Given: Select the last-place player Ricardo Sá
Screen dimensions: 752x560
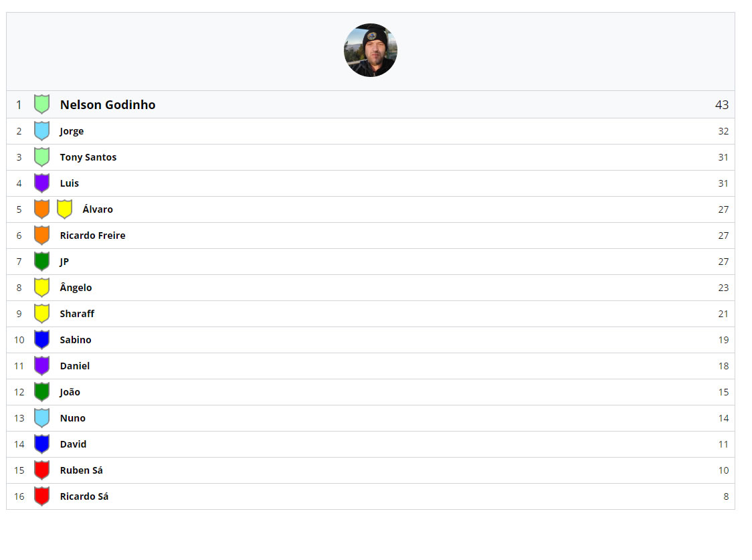Looking at the screenshot, I should 84,496.
